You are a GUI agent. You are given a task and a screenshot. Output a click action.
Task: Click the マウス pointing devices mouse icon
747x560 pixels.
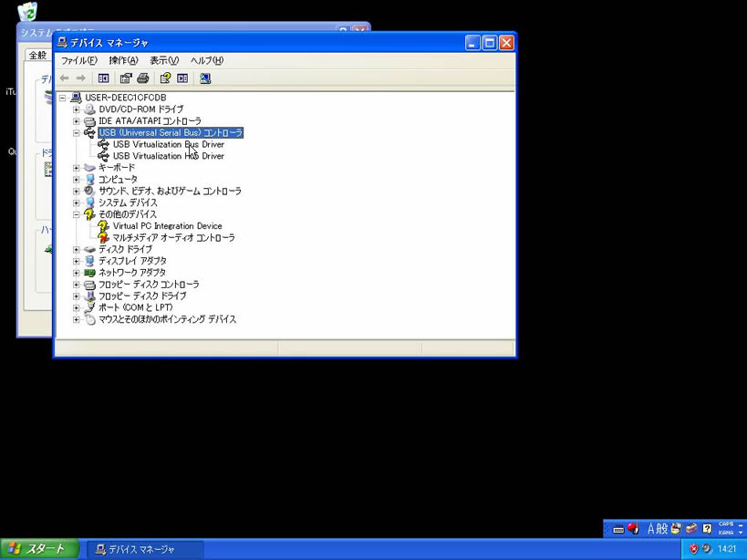point(89,319)
